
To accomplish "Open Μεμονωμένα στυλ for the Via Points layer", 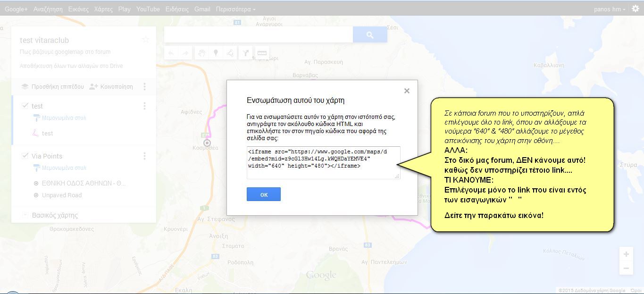I will click(x=59, y=168).
